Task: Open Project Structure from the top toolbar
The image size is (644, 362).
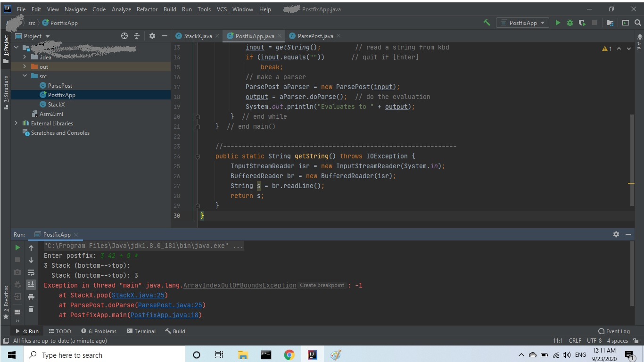Action: coord(610,23)
